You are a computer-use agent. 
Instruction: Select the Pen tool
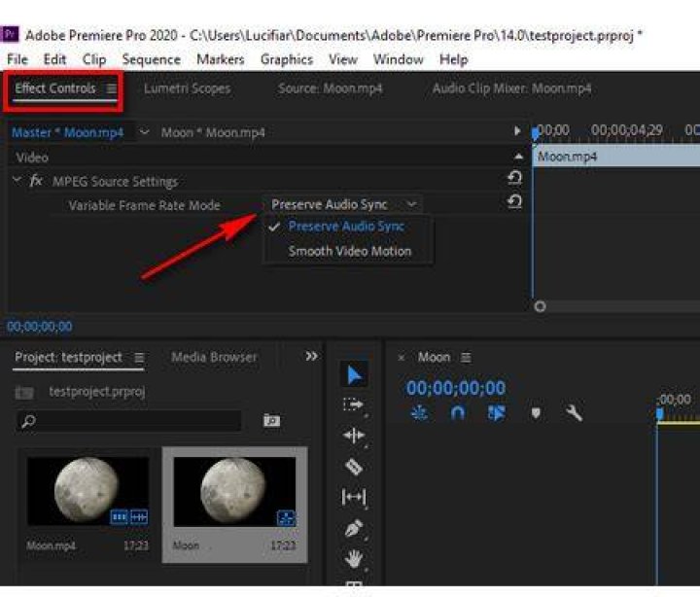(354, 528)
